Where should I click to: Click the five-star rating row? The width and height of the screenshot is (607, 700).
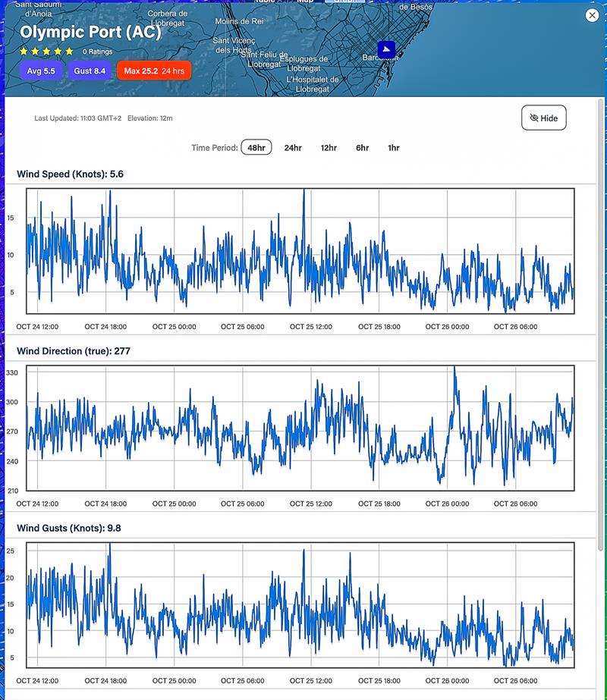[46, 52]
